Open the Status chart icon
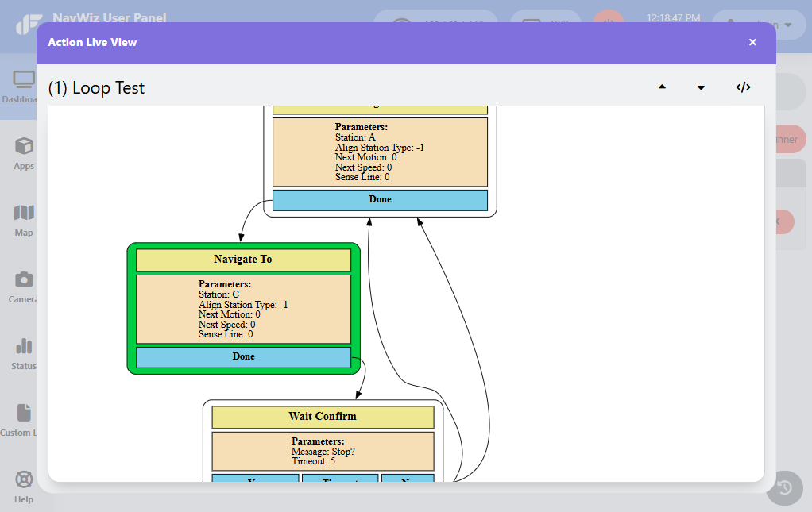Viewport: 812px width, 512px height. coord(24,346)
